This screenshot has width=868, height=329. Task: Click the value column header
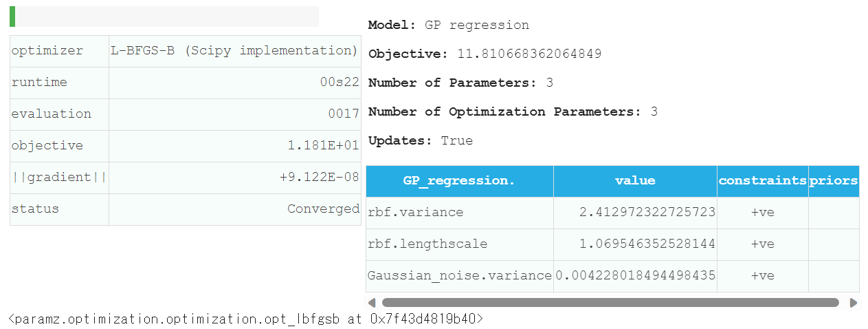tap(635, 181)
